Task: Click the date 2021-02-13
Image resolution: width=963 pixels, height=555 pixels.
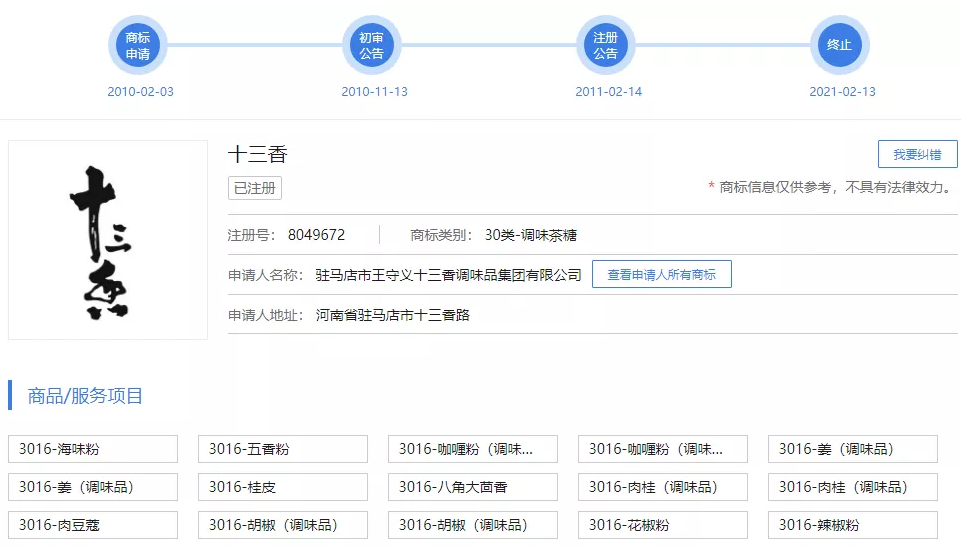Action: 843,91
